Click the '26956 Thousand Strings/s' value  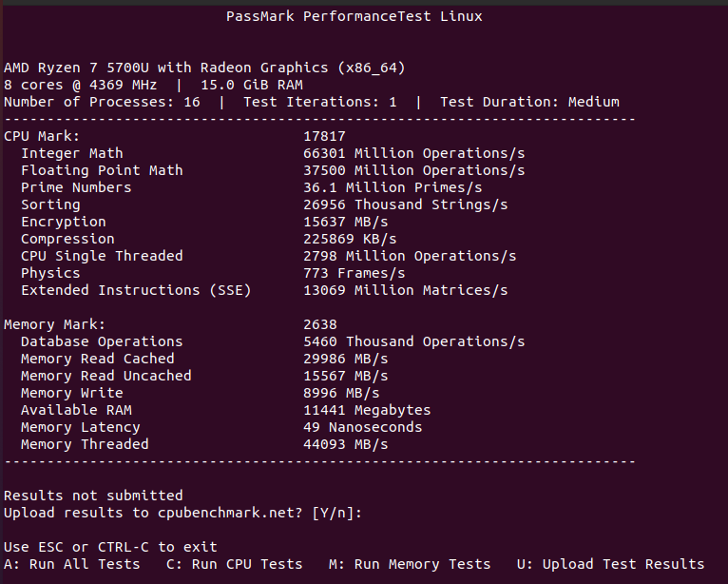point(405,204)
